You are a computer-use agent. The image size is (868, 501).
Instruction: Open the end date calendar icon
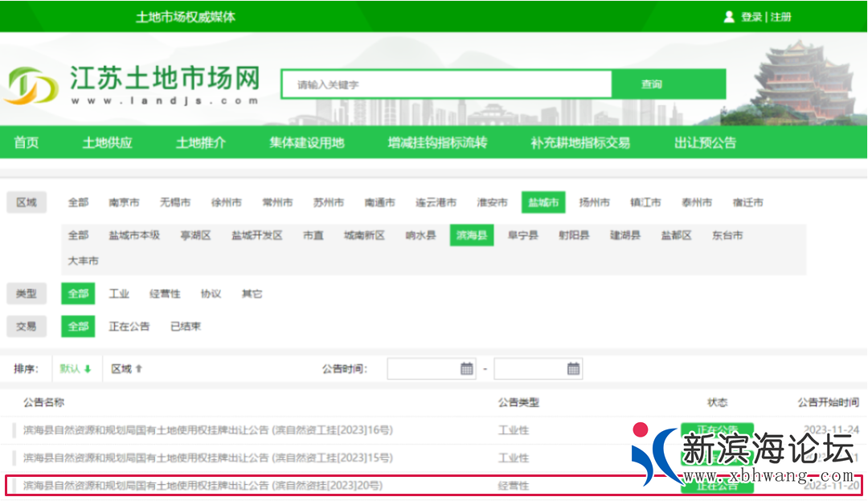coord(573,369)
